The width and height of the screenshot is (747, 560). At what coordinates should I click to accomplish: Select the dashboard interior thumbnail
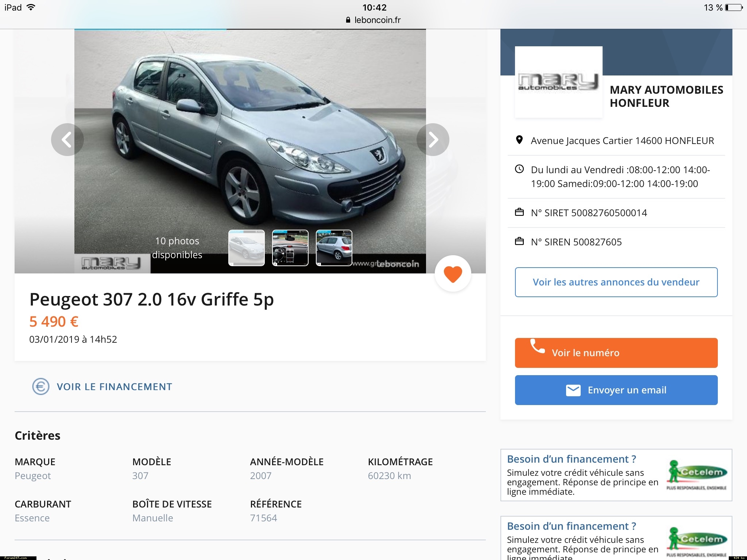[x=290, y=248]
